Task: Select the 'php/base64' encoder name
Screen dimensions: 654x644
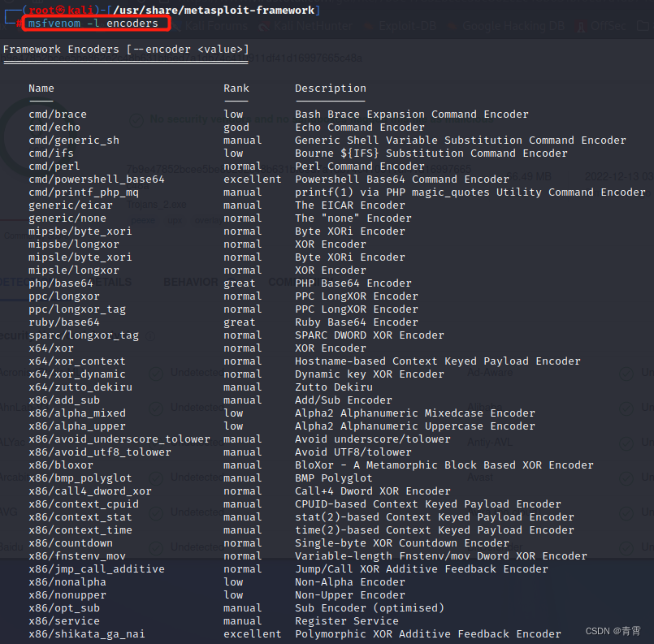Action: pyautogui.click(x=61, y=283)
